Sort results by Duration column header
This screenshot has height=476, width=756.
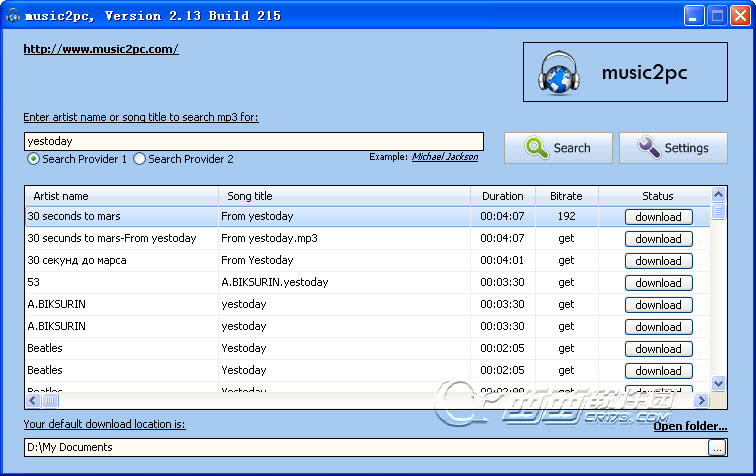point(502,196)
